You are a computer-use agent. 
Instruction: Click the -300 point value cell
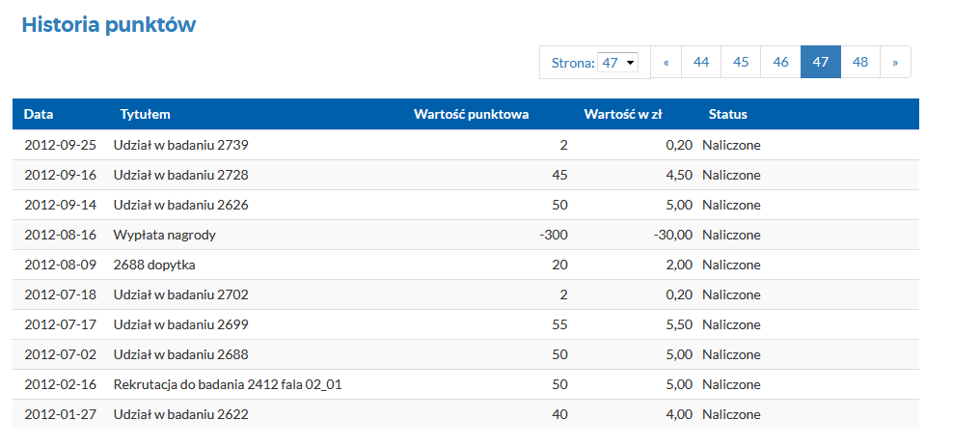[554, 236]
